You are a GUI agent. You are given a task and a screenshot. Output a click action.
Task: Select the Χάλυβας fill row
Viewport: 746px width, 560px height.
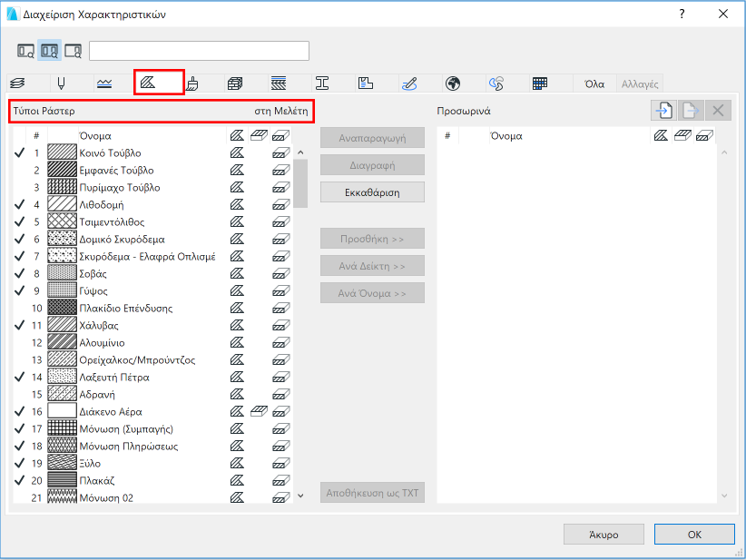click(x=153, y=326)
